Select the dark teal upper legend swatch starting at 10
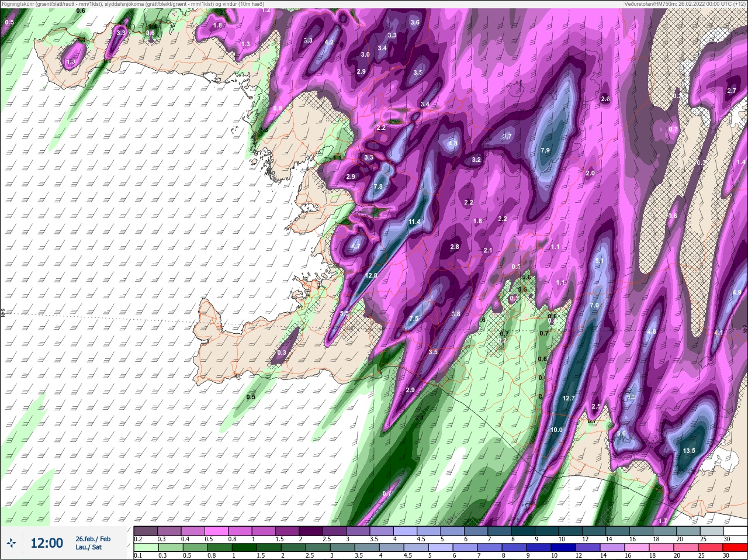The height and width of the screenshot is (560, 748). (x=570, y=531)
